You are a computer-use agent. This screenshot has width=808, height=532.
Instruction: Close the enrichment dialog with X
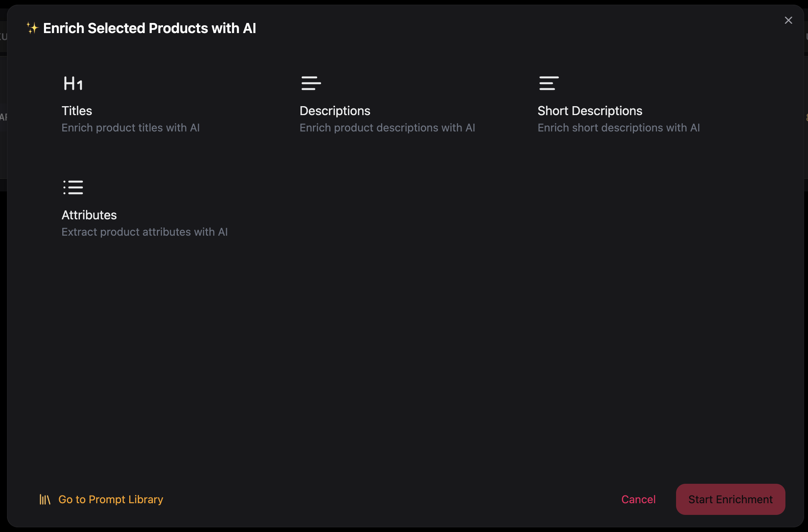(x=788, y=20)
